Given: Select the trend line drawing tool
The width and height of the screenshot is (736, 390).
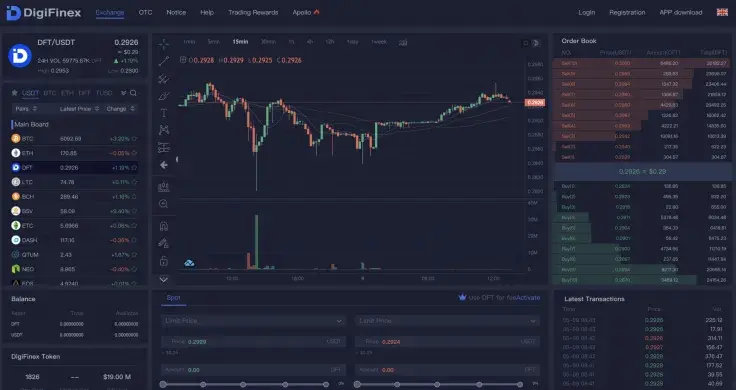Looking at the screenshot, I should (x=164, y=61).
